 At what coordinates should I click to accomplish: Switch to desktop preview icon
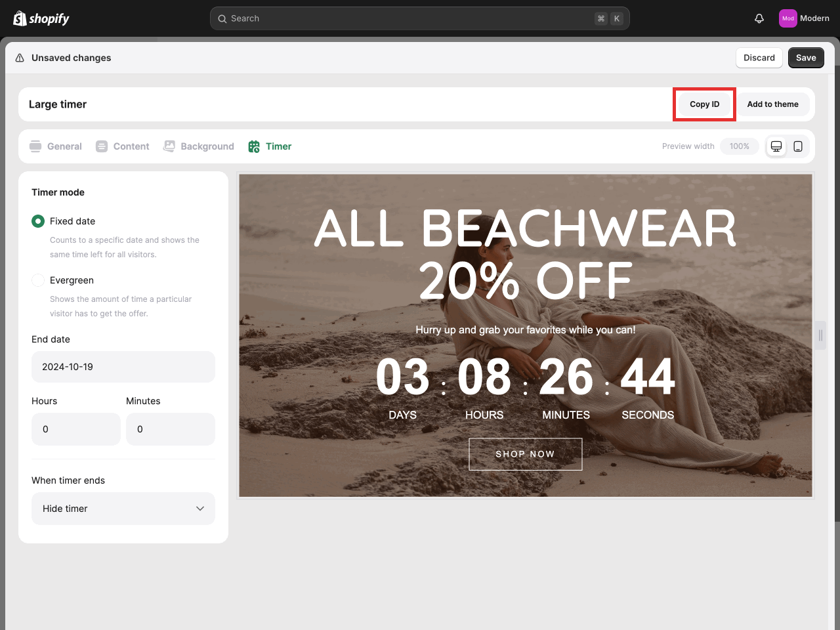776,146
